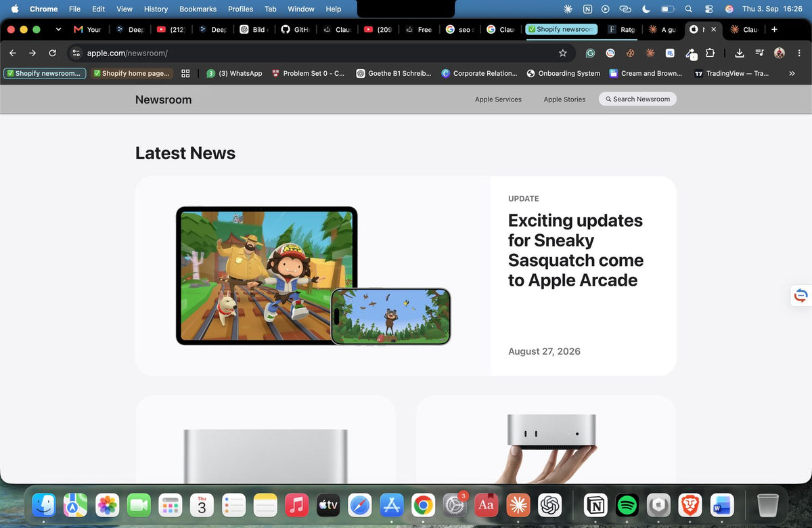Click the floating translate widget on the page edge
The height and width of the screenshot is (528, 812).
[x=801, y=295]
